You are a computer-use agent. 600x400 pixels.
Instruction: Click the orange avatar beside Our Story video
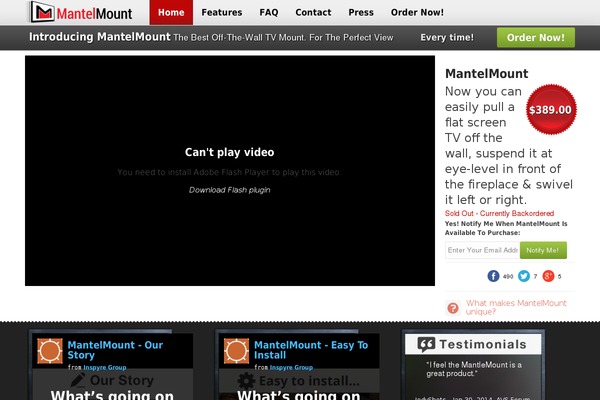(x=50, y=351)
